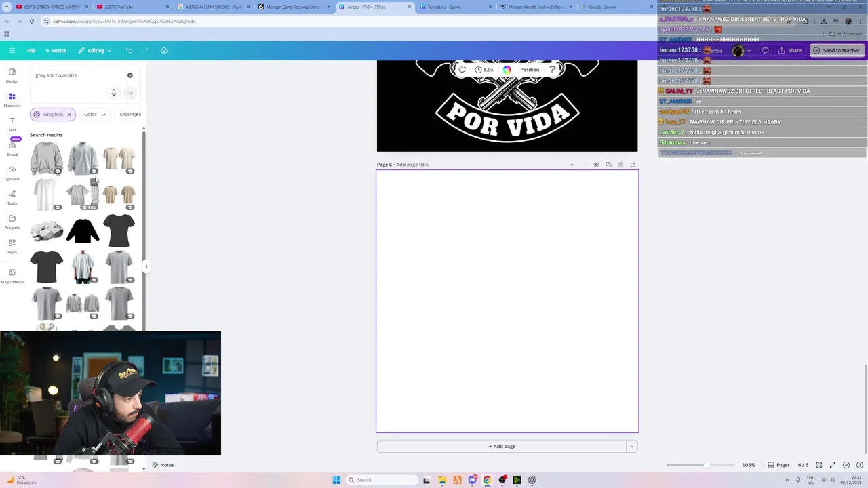Open the design check circle icon
This screenshot has width=868, height=488.
(846, 465)
